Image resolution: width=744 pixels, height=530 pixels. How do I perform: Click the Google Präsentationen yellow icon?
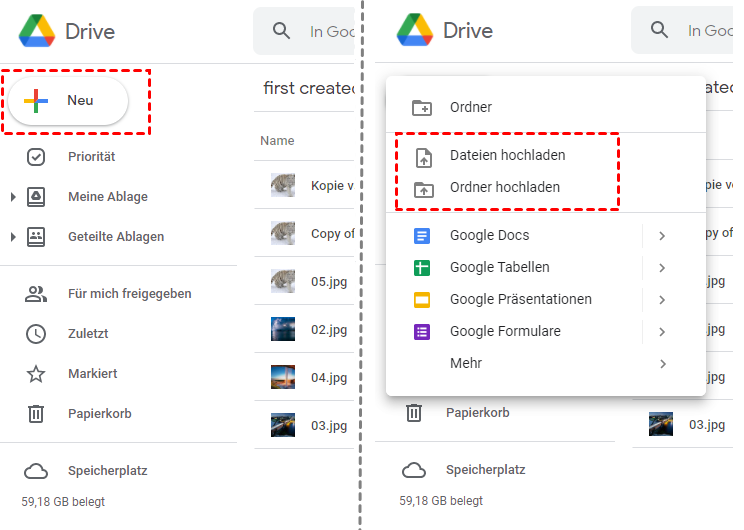click(422, 300)
